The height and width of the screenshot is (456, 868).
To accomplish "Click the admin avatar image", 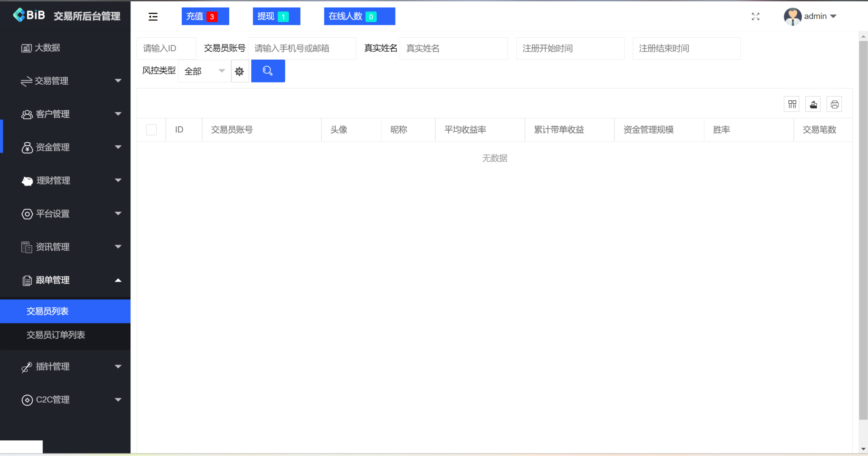I will point(793,16).
